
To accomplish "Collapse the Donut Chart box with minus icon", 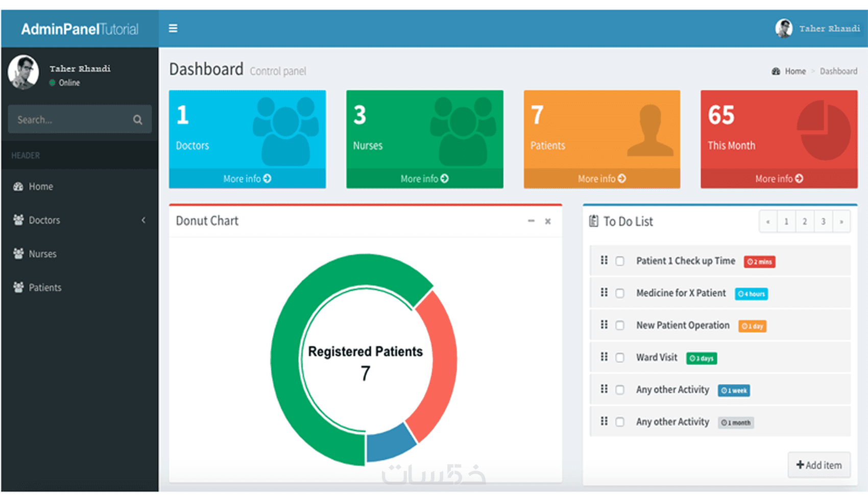I will pos(531,221).
